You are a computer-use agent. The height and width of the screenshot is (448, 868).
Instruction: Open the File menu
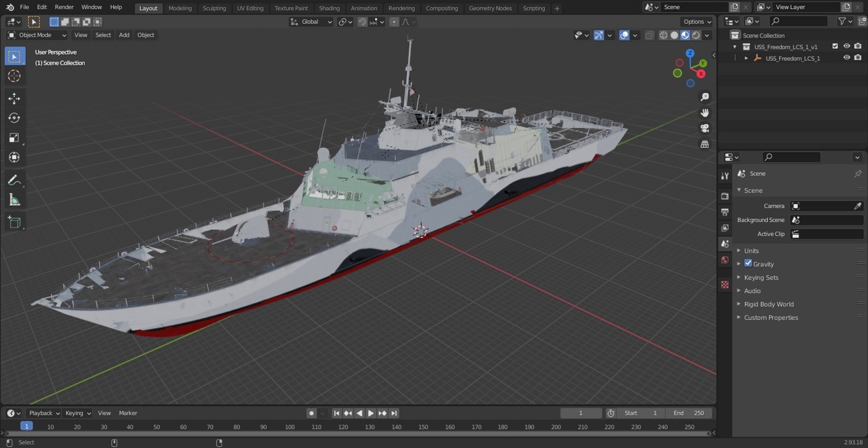[24, 7]
